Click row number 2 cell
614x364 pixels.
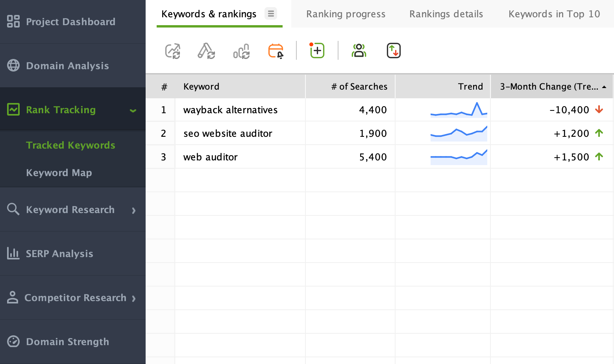(161, 133)
